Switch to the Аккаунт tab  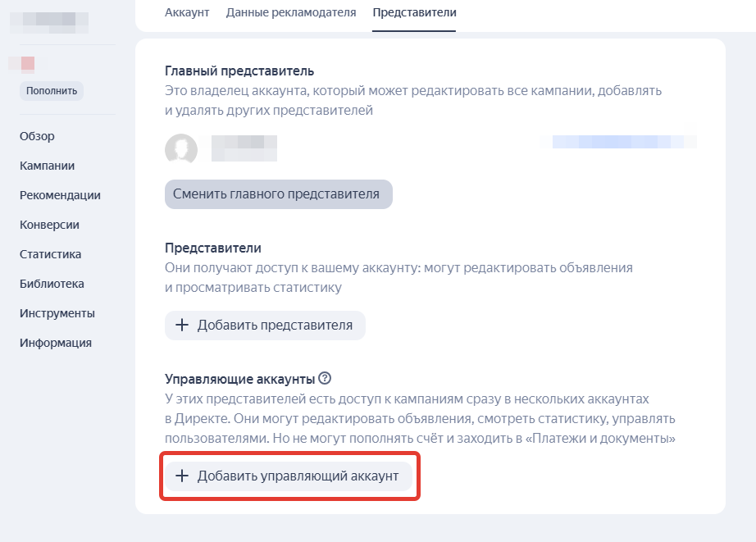tap(186, 13)
